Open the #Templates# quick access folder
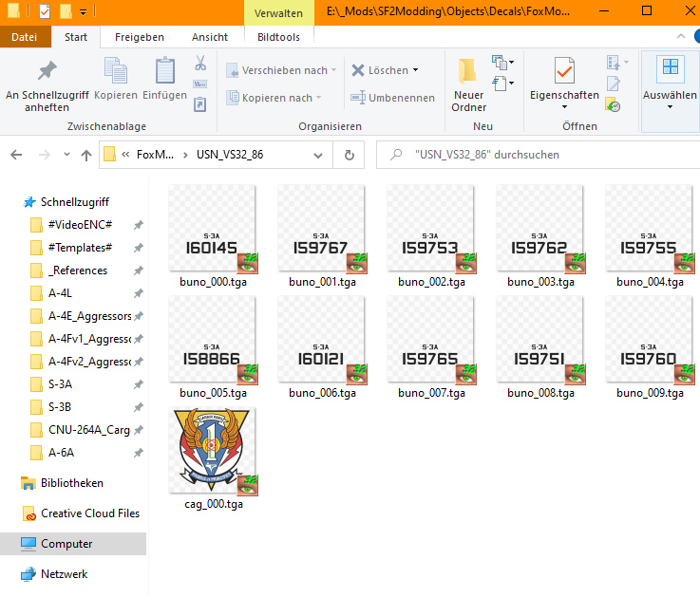The width and height of the screenshot is (700, 597). [80, 247]
